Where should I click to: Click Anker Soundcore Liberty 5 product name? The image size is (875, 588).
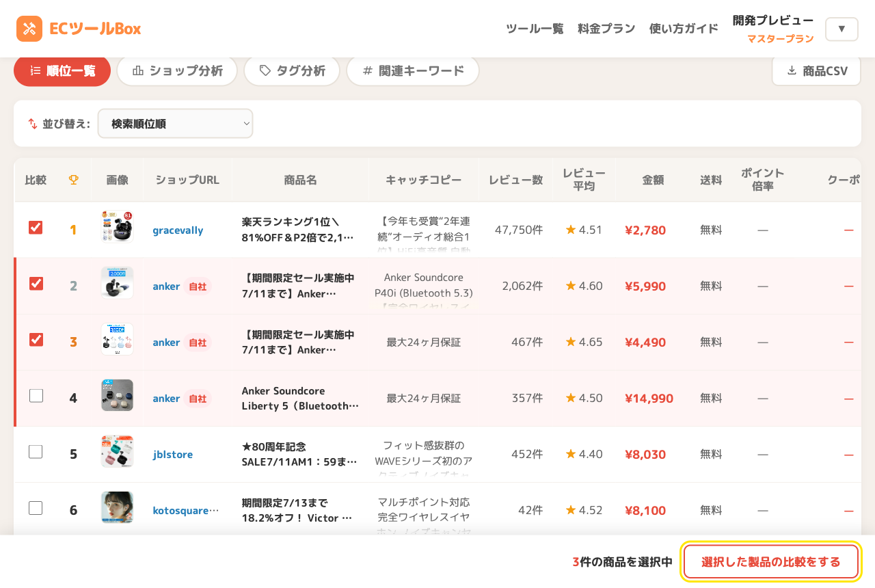300,399
